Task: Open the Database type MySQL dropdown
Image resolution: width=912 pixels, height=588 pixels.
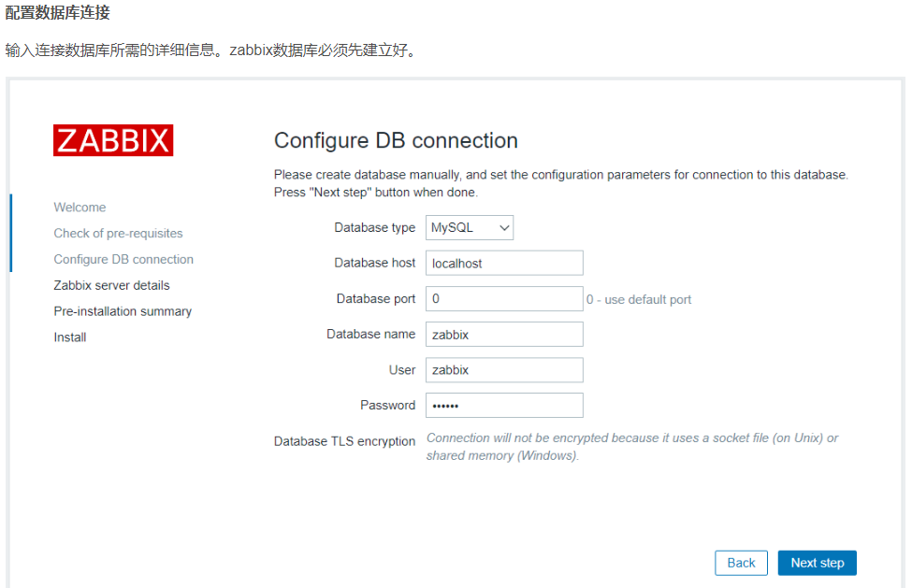Action: click(470, 228)
